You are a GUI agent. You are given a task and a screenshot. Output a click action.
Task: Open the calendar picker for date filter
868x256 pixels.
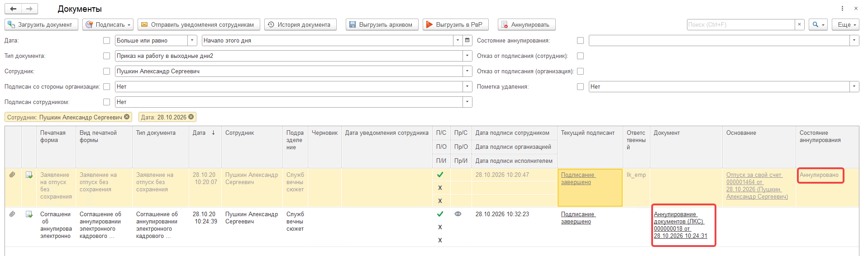467,40
